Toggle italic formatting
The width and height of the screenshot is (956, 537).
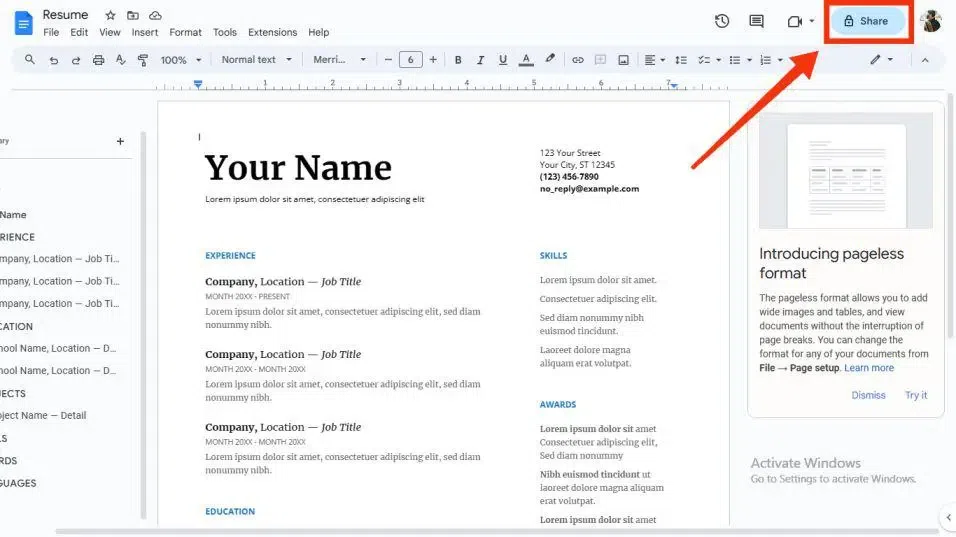(x=480, y=60)
